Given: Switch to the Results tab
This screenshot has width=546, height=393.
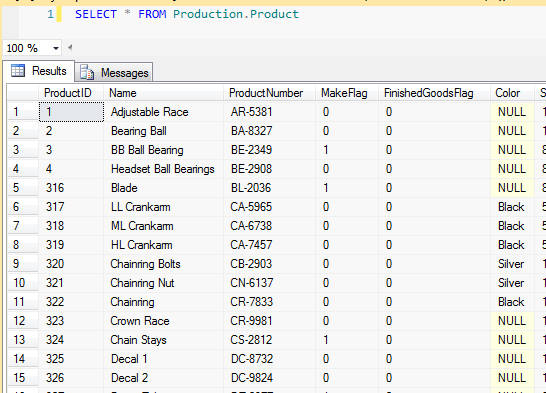Looking at the screenshot, I should pos(39,71).
